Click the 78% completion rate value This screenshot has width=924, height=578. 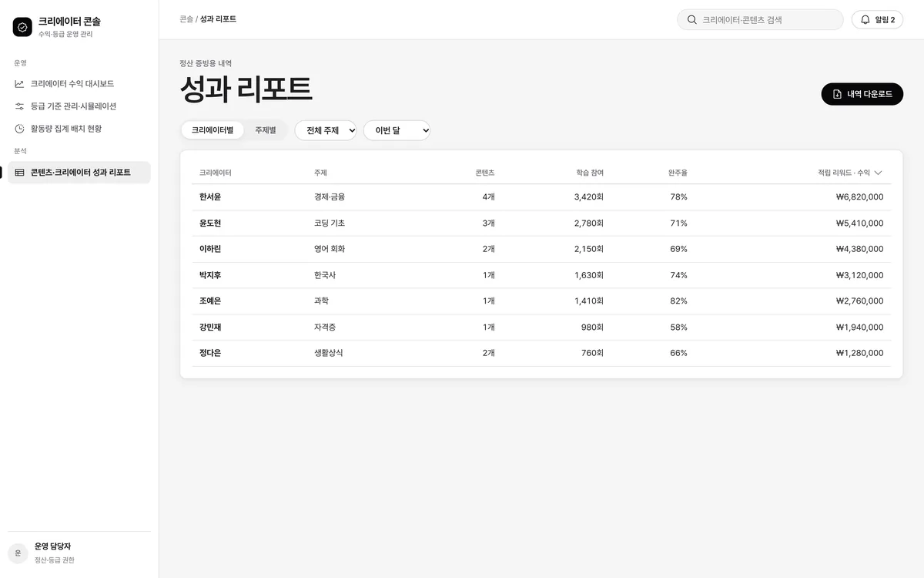678,197
